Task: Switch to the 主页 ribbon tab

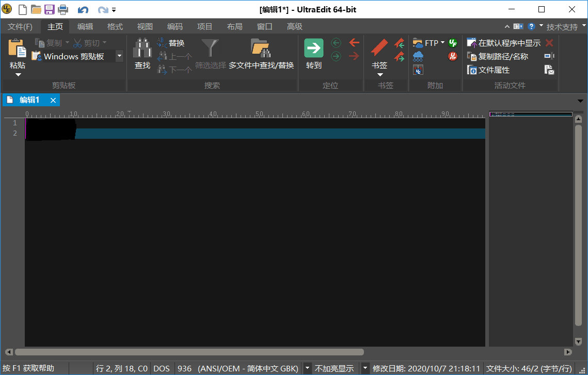Action: pyautogui.click(x=55, y=27)
